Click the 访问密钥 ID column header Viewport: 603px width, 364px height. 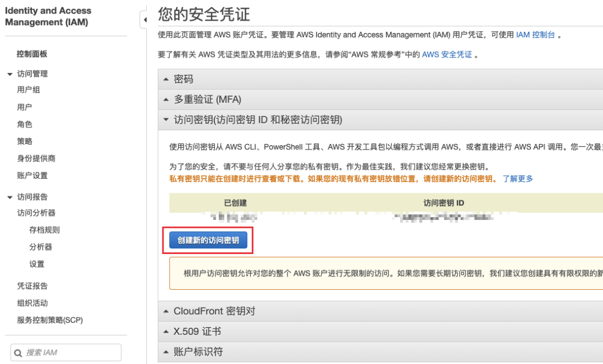pyautogui.click(x=444, y=203)
